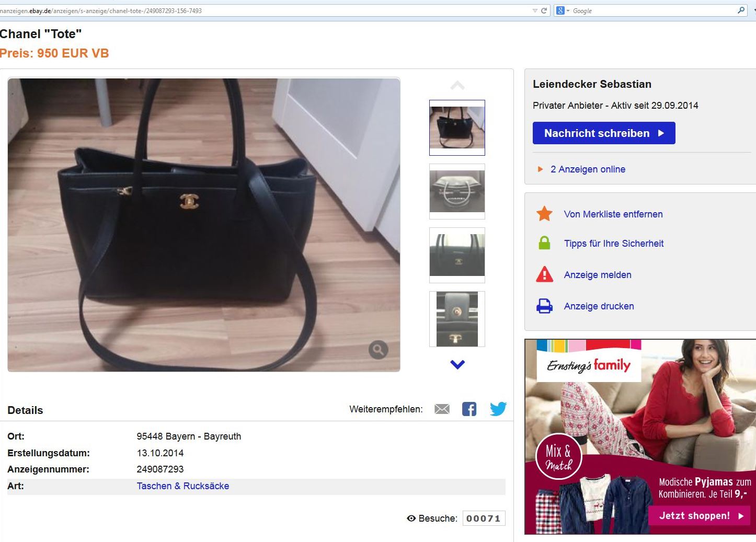Viewport: 756px width, 542px height.
Task: Click Von Merkliste entfernen link
Action: 613,214
